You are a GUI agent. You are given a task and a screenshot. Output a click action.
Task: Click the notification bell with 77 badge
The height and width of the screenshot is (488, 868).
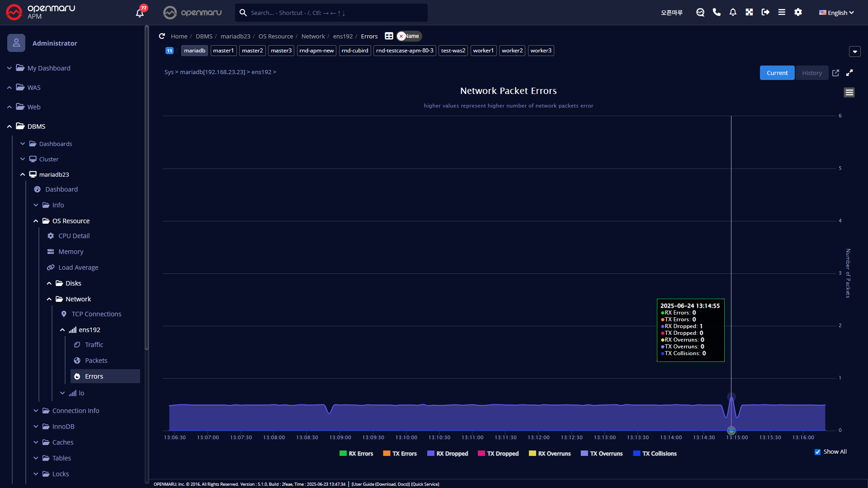tap(140, 13)
